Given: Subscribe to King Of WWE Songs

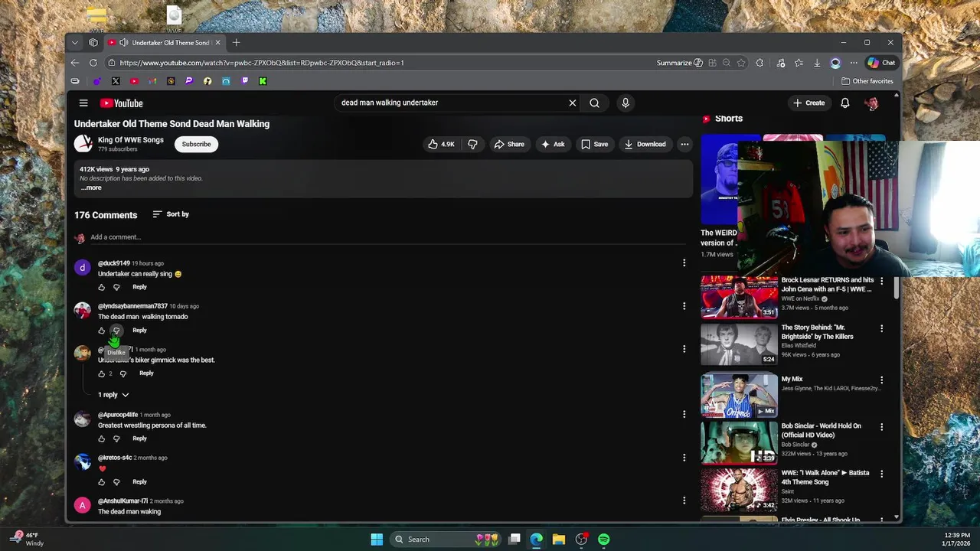Looking at the screenshot, I should 196,144.
